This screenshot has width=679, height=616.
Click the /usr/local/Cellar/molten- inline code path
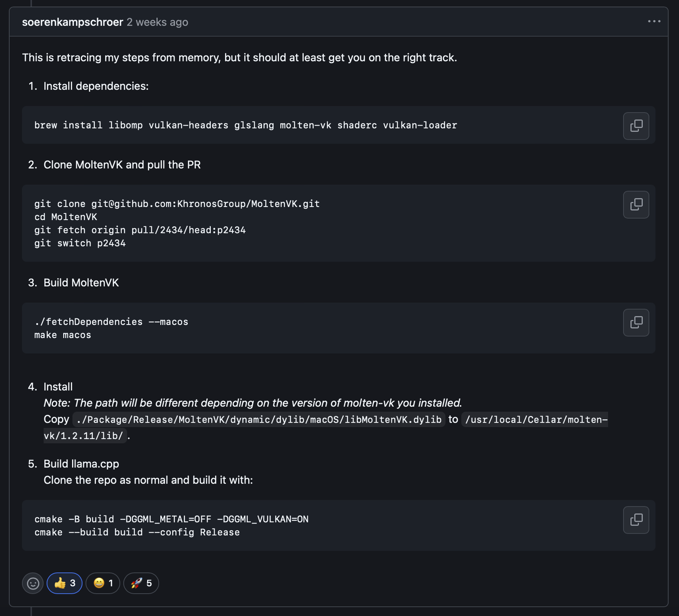(x=536, y=420)
